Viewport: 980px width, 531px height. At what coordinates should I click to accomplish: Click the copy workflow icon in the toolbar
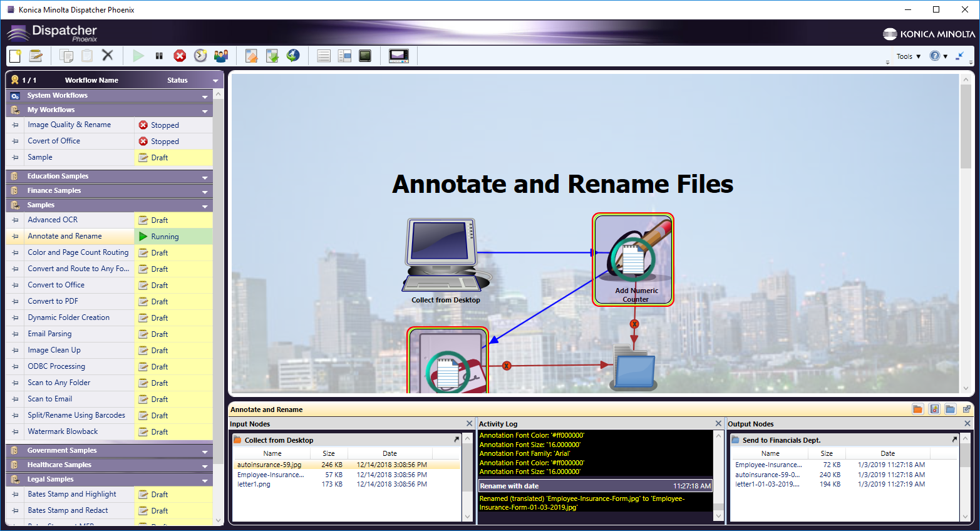point(66,56)
